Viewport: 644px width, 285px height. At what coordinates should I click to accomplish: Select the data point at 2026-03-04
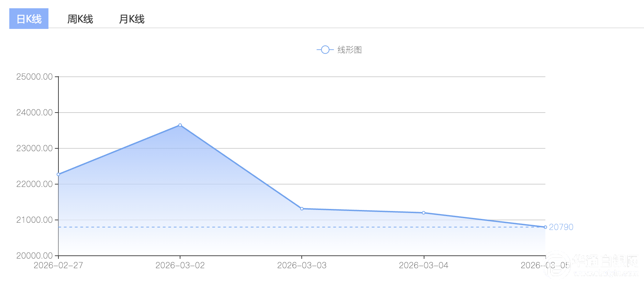[x=423, y=213]
